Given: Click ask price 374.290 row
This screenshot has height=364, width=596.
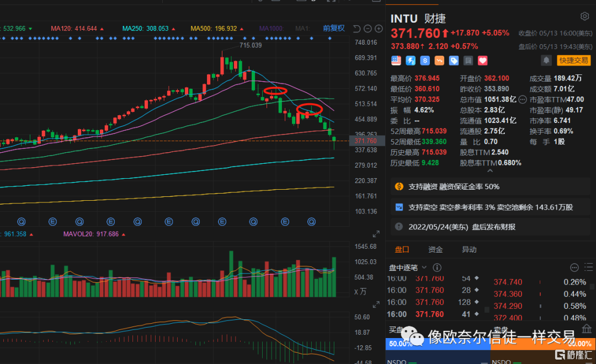Looking at the screenshot, I should pos(540,306).
